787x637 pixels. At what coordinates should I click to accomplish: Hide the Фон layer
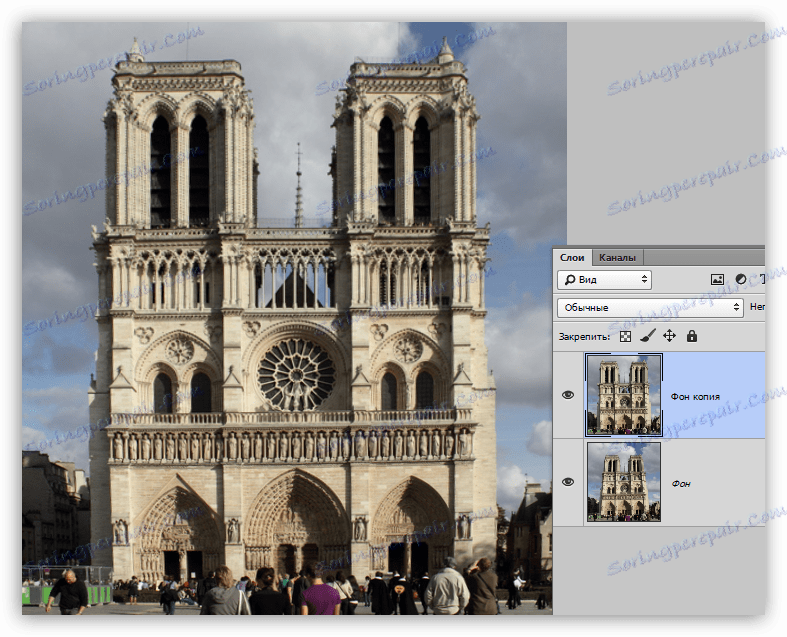[568, 482]
